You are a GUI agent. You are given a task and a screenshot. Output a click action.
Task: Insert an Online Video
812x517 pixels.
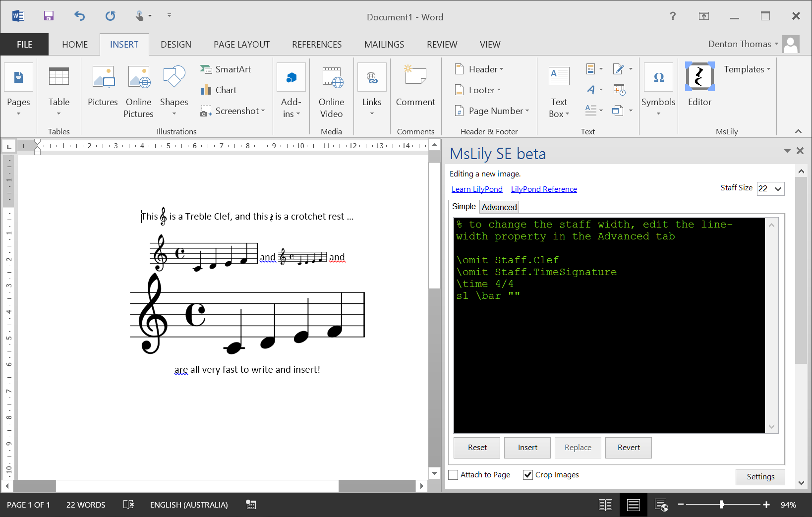(331, 92)
